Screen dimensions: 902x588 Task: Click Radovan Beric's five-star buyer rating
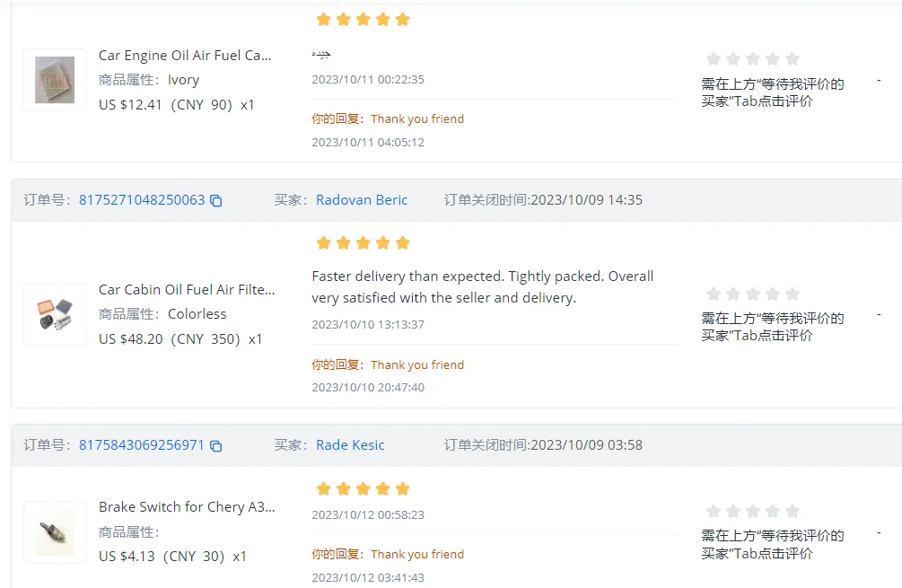pyautogui.click(x=363, y=243)
